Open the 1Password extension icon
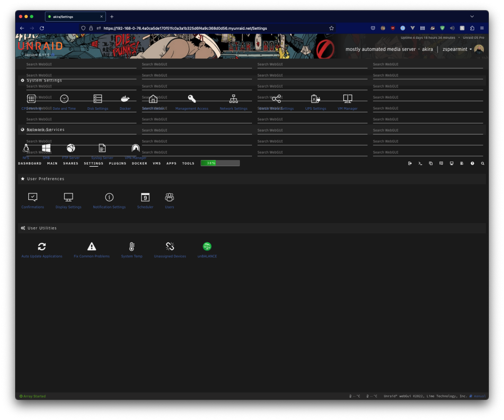The width and height of the screenshot is (504, 420). 402,28
